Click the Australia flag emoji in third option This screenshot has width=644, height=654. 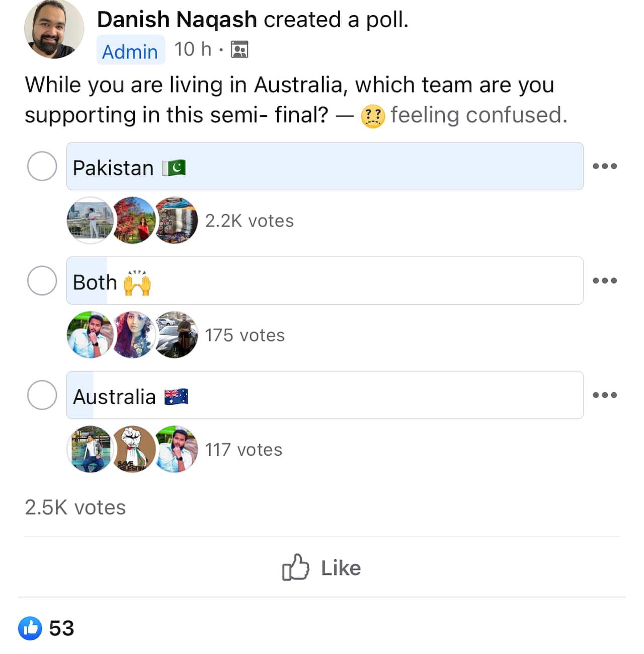click(176, 396)
